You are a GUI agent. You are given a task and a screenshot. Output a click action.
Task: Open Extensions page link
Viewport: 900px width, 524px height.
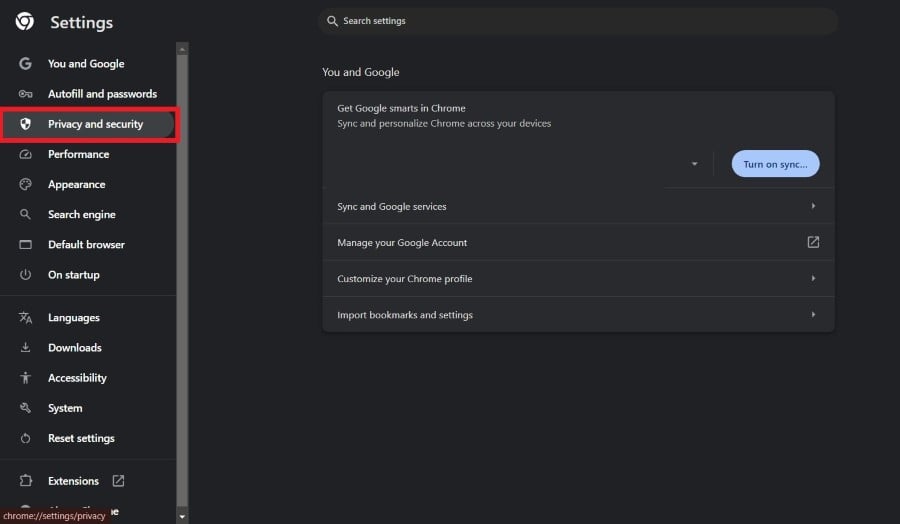pyautogui.click(x=88, y=480)
